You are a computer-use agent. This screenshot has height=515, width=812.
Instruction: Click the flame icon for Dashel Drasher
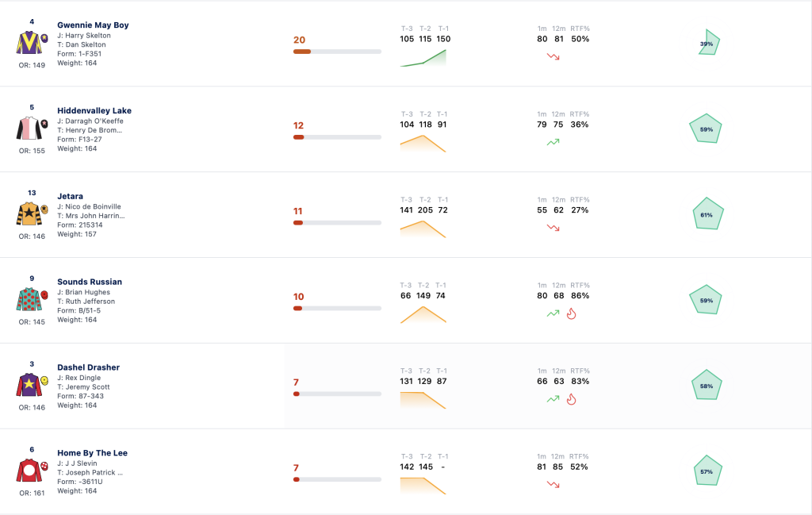[571, 399]
